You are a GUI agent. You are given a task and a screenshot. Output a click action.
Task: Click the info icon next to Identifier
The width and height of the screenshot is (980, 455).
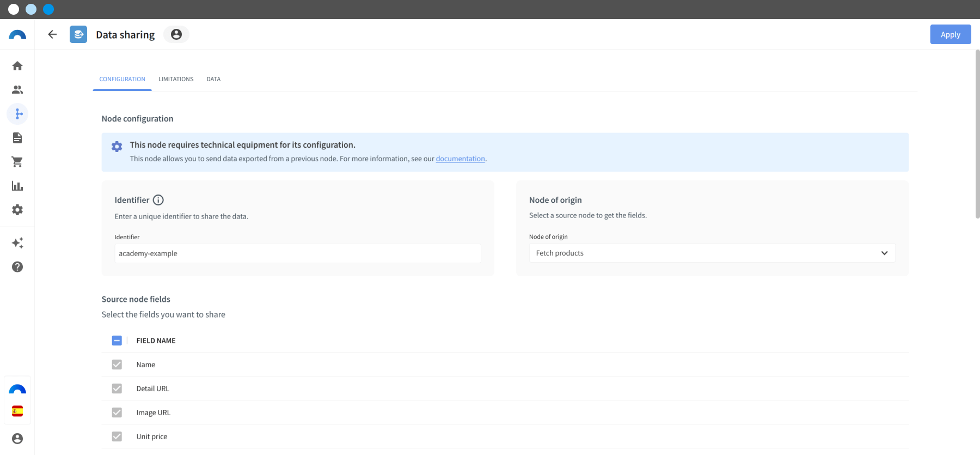[158, 200]
